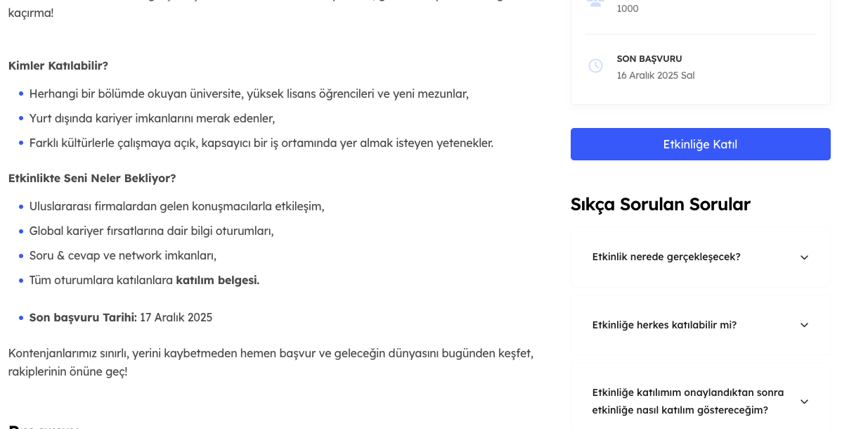The image size is (868, 429).
Task: Click the 'Kontenjanlarımız sınırlı' paragraph
Action: [271, 362]
